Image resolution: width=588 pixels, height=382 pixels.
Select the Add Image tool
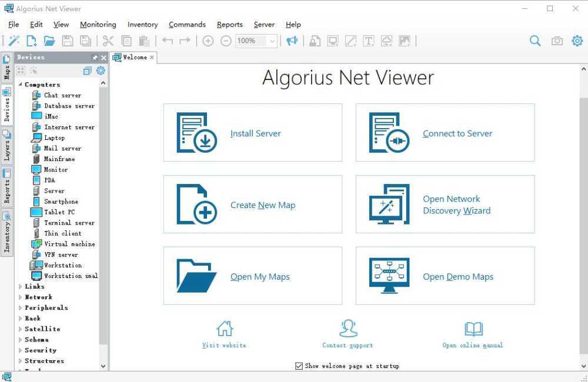click(x=403, y=41)
